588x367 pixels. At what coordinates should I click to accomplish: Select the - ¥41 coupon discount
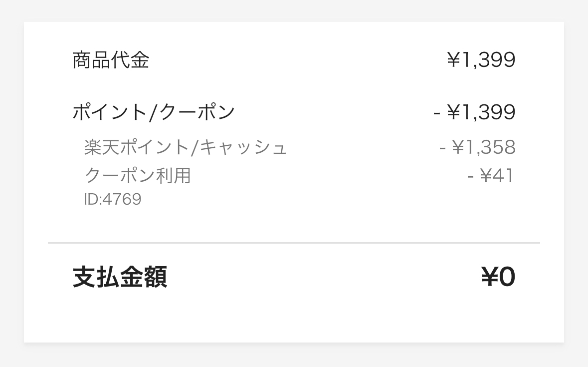[491, 175]
